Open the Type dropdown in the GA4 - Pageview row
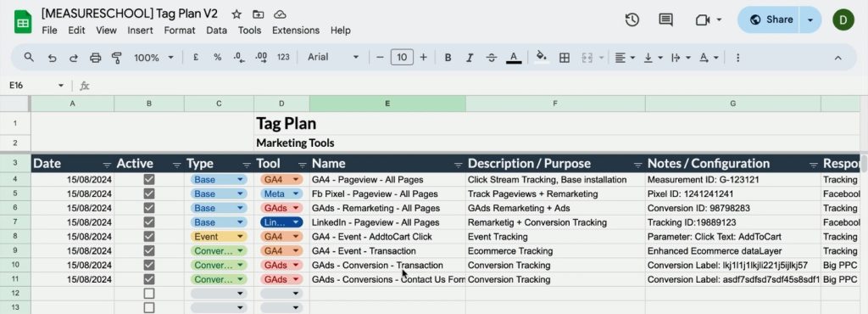Viewport: 868px width, 314px height. click(x=219, y=179)
